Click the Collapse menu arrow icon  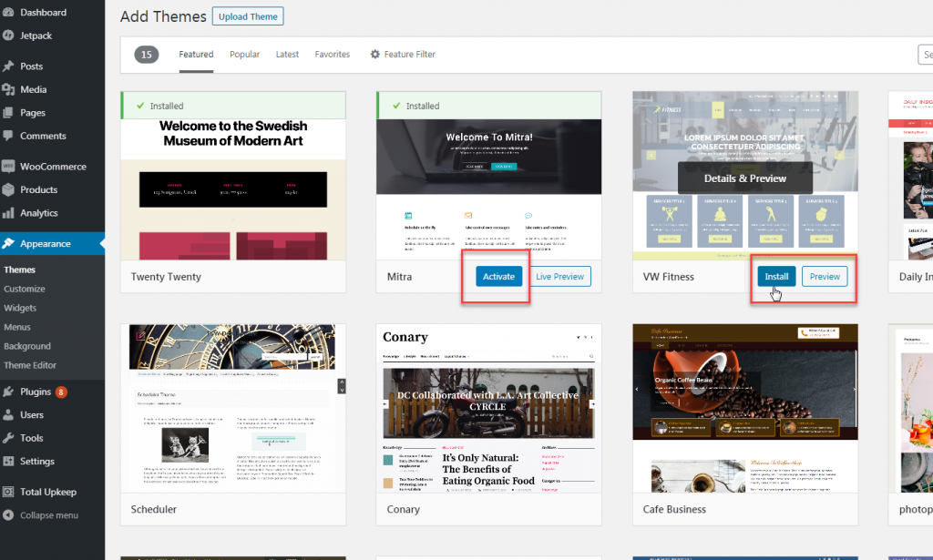click(x=7, y=514)
